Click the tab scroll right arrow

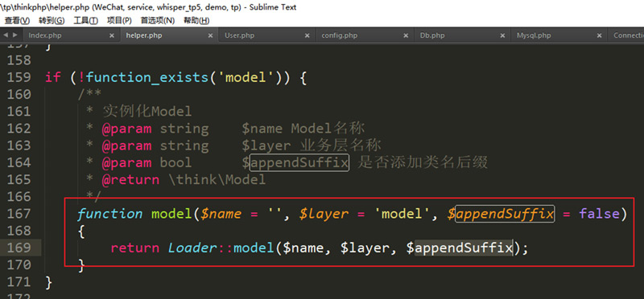pos(15,35)
